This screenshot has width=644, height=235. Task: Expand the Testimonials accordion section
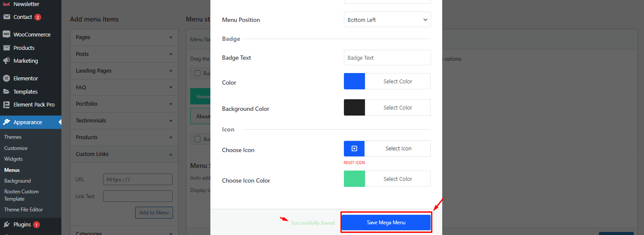click(124, 121)
